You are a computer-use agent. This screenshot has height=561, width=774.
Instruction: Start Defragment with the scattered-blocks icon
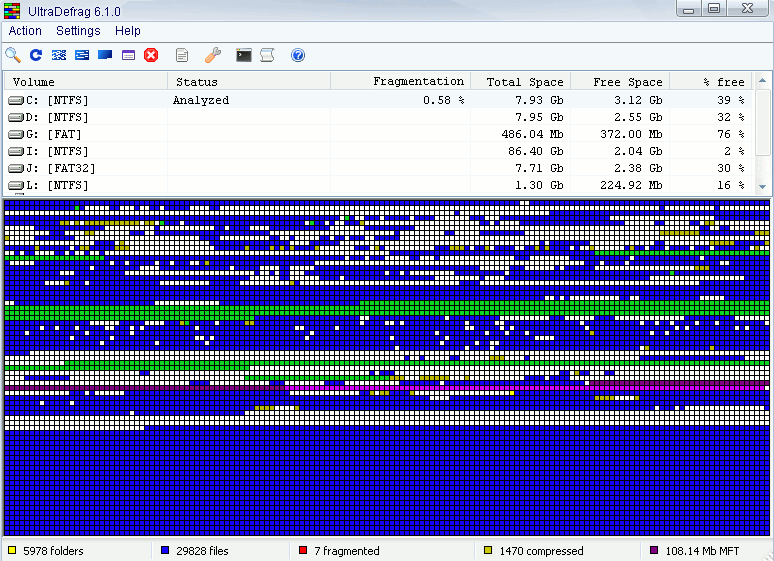pyautogui.click(x=59, y=55)
